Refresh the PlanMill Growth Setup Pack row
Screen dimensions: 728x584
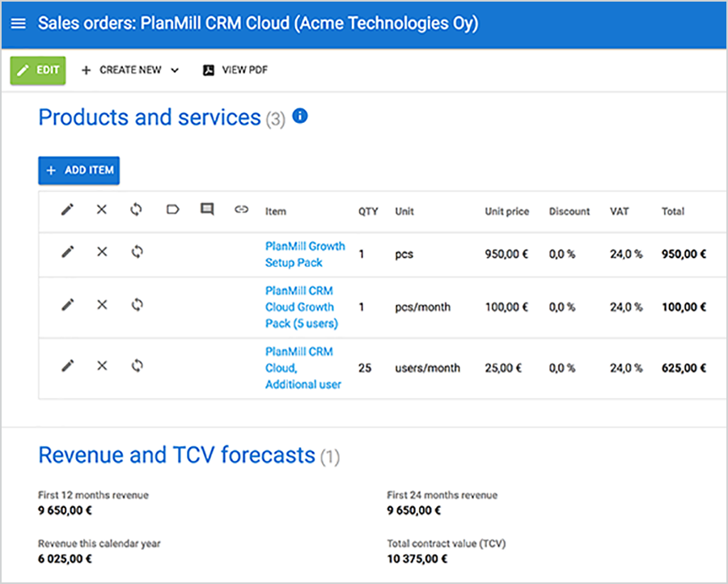tap(137, 252)
